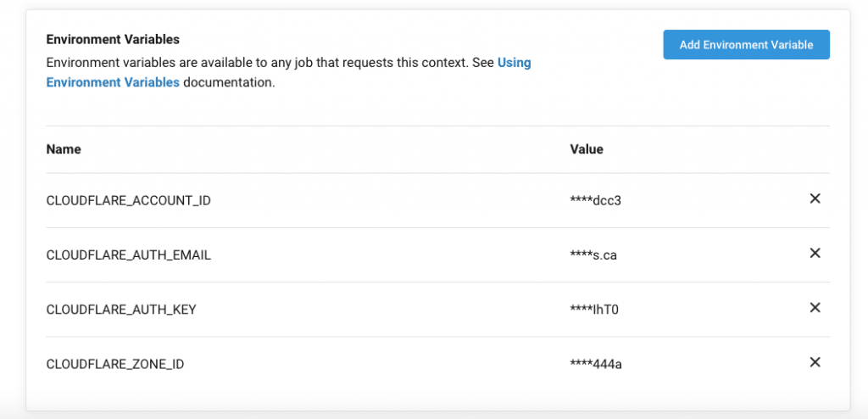The image size is (868, 419).
Task: Remove the CLOUDFLARE_ZONE_ID variable
Action: point(815,362)
